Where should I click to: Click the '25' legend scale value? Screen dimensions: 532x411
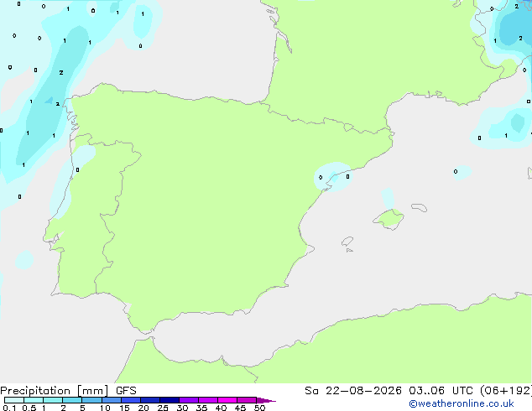[x=163, y=408]
